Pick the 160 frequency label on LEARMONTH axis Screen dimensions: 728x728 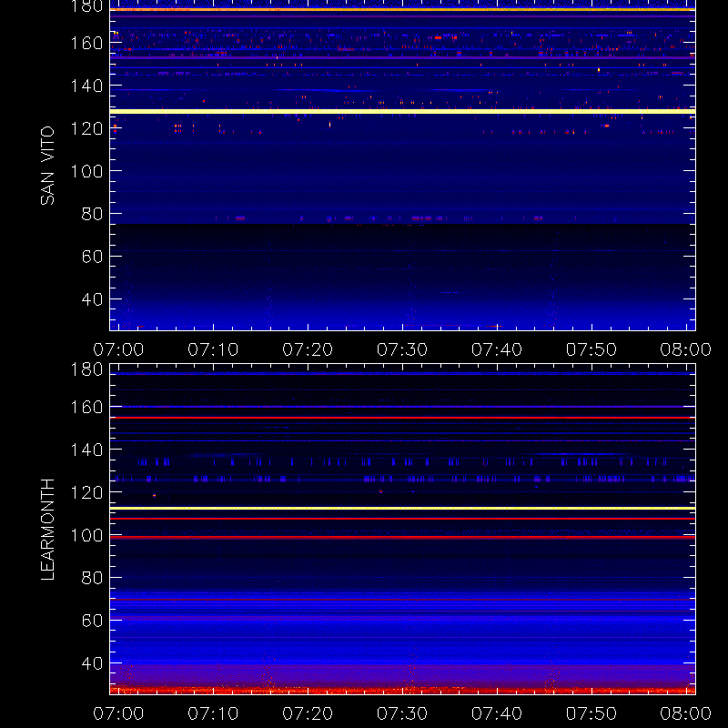86,407
